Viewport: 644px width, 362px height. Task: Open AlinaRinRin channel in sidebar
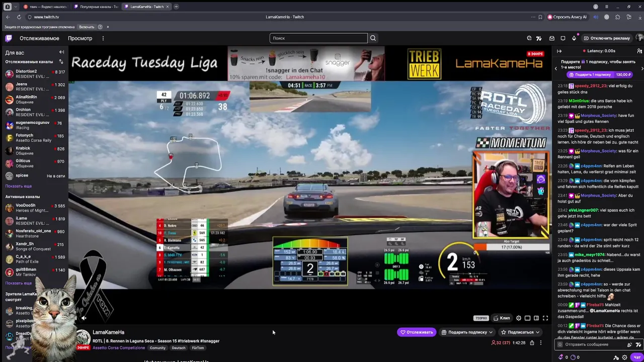[35, 100]
